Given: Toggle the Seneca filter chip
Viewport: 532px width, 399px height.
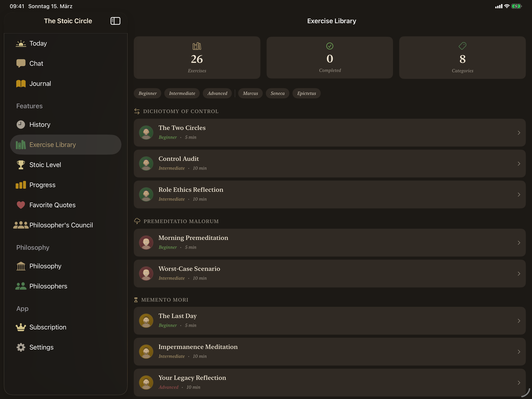Looking at the screenshot, I should point(278,93).
